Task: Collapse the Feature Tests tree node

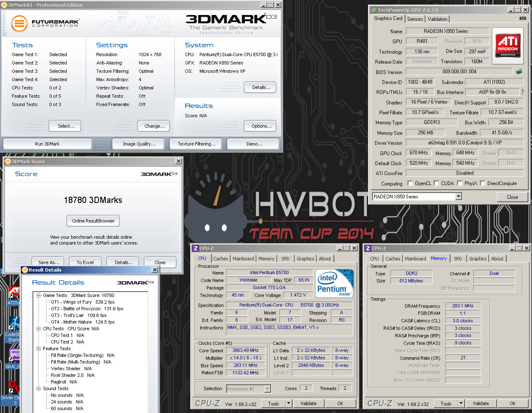Action: [38, 349]
